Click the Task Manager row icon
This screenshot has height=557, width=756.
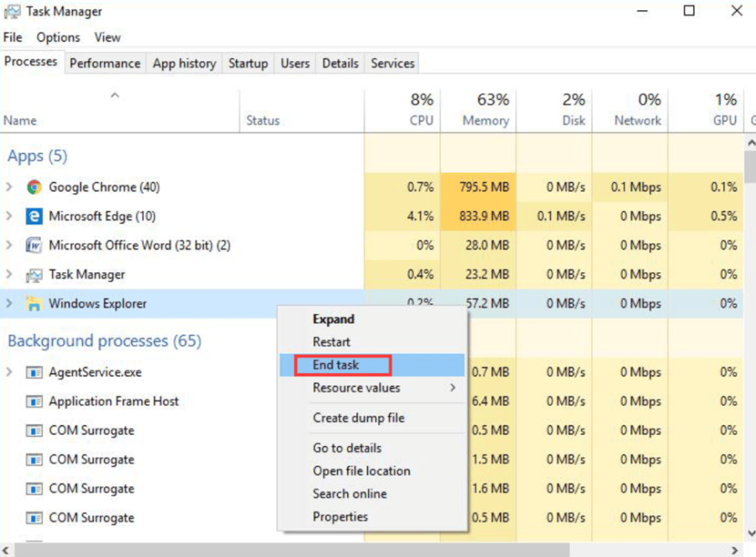[x=34, y=275]
